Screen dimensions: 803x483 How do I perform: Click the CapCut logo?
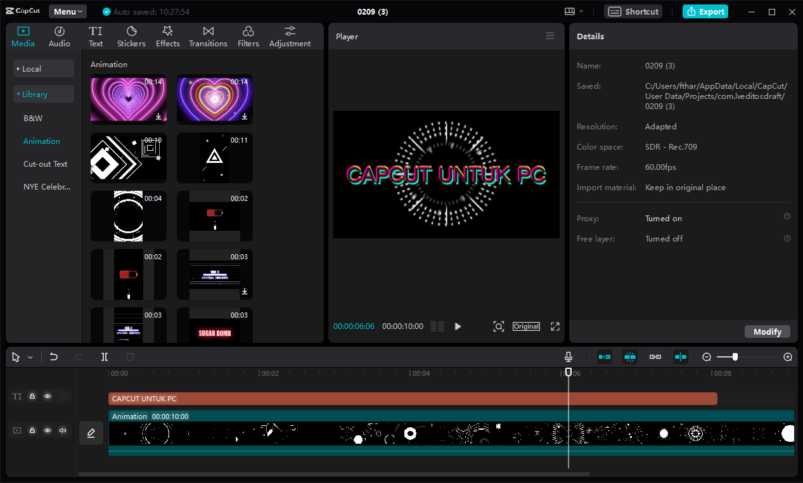click(23, 11)
